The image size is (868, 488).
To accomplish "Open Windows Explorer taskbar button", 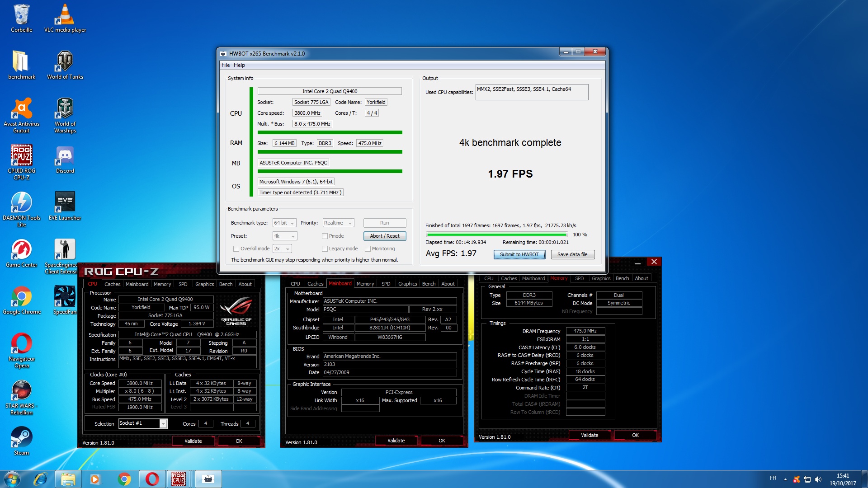I will click(x=68, y=479).
